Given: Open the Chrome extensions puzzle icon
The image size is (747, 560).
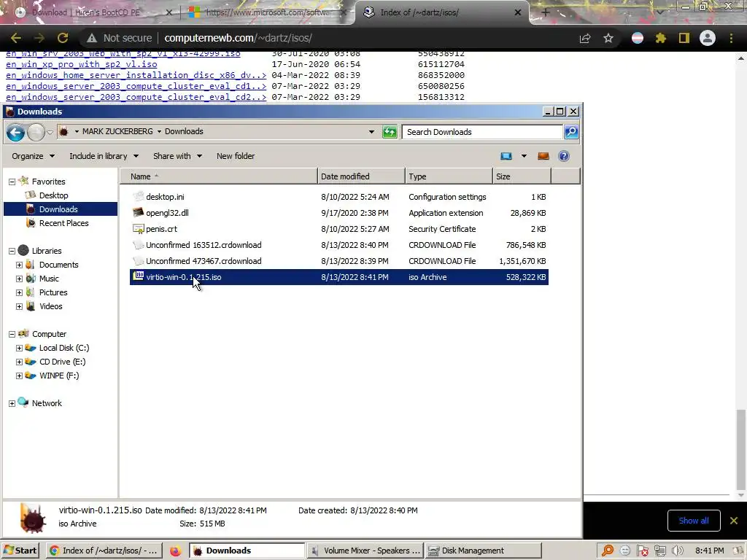Looking at the screenshot, I should pyautogui.click(x=661, y=38).
